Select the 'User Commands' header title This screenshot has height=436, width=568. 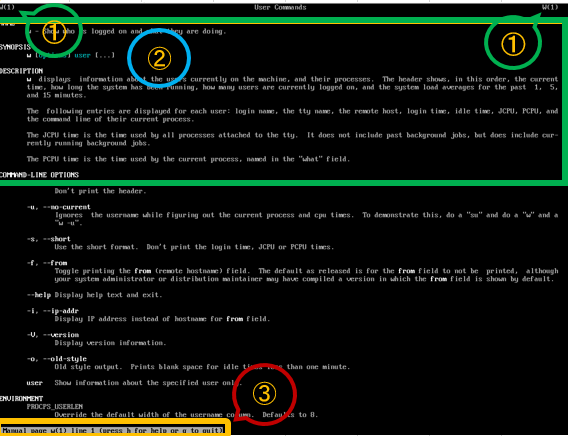[x=280, y=7]
